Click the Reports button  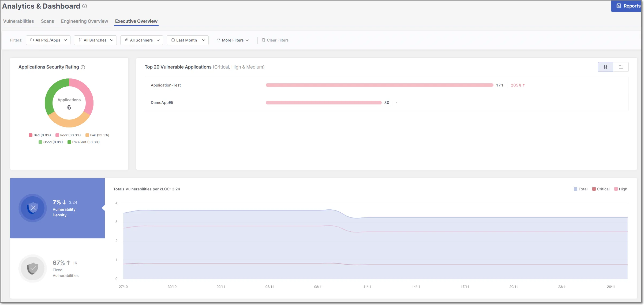point(627,6)
